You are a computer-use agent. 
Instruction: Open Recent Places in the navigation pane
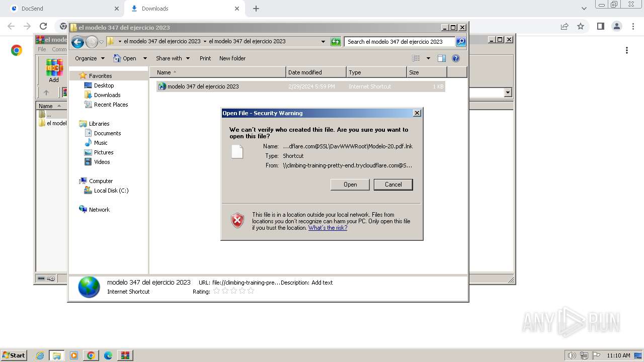pyautogui.click(x=111, y=105)
